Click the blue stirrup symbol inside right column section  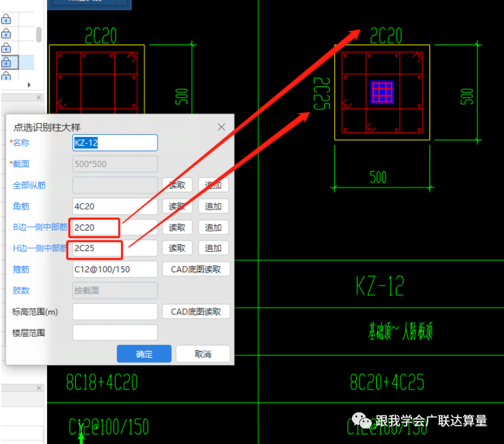point(382,92)
